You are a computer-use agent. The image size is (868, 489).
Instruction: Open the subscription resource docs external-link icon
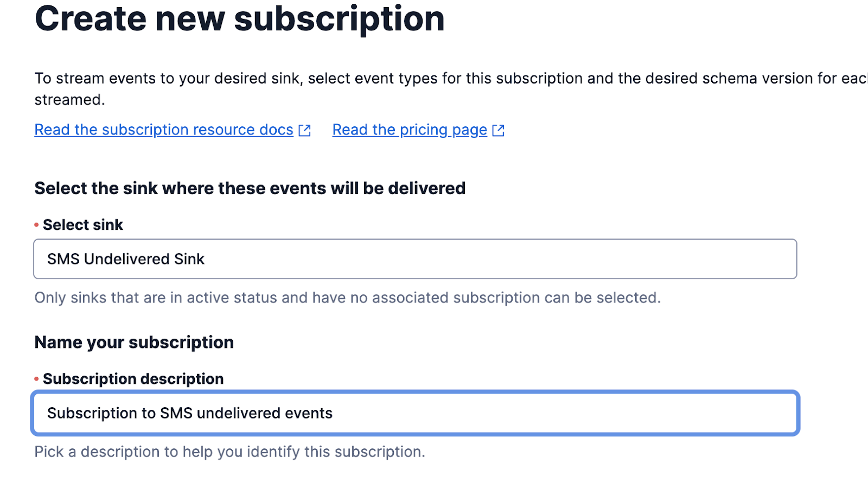tap(305, 130)
